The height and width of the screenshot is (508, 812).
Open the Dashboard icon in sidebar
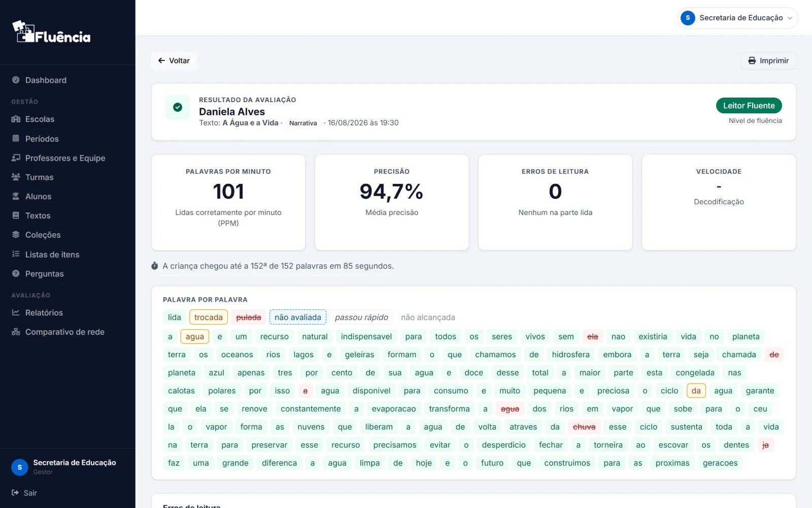click(16, 80)
